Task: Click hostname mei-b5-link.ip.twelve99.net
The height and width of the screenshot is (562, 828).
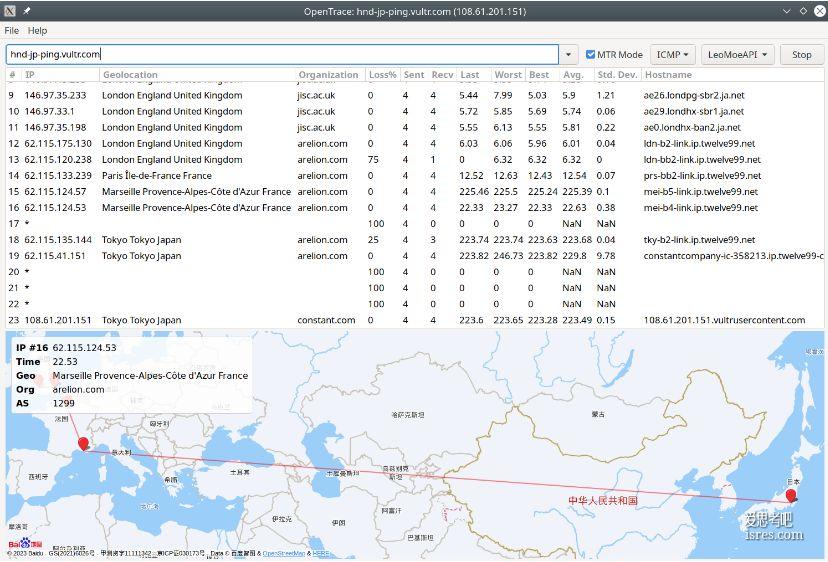Action: 701,191
